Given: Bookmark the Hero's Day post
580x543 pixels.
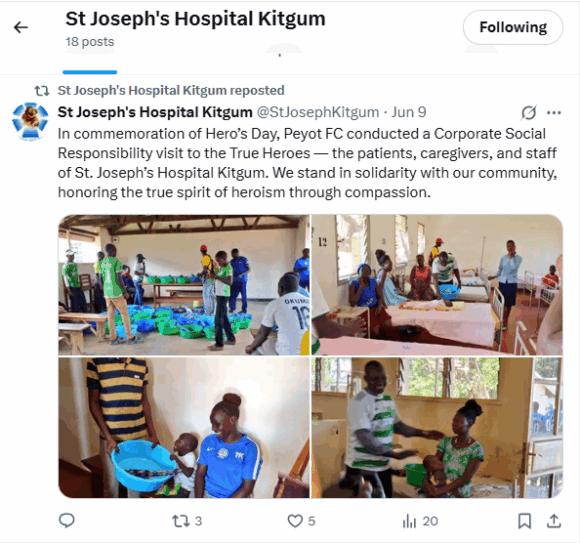Looking at the screenshot, I should pyautogui.click(x=525, y=521).
